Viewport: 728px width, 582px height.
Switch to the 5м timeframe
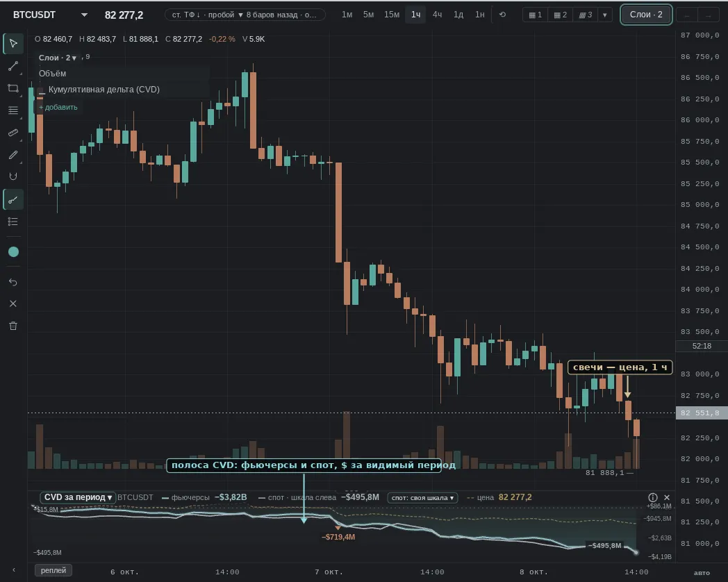pos(368,15)
